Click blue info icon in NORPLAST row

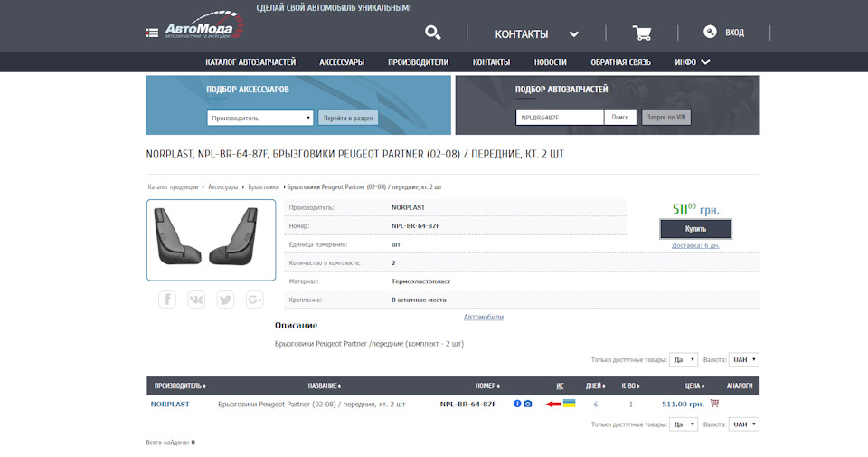pyautogui.click(x=517, y=404)
